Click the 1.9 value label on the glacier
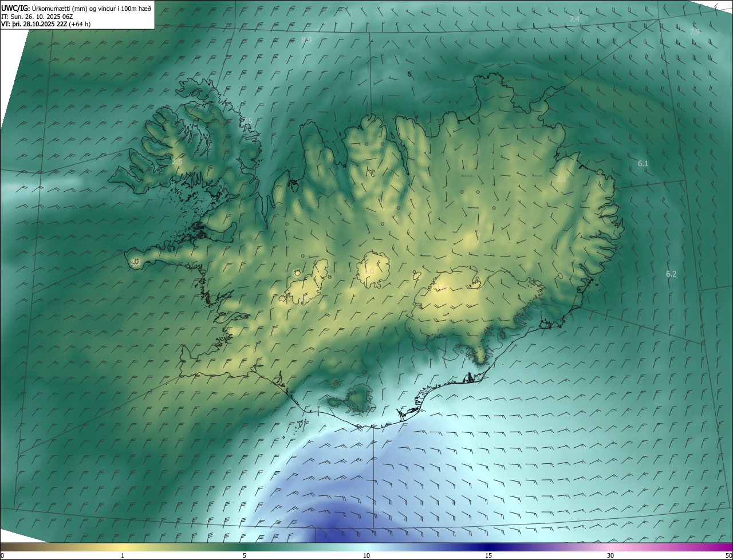Viewport: 733px width, 560px height. point(442,288)
